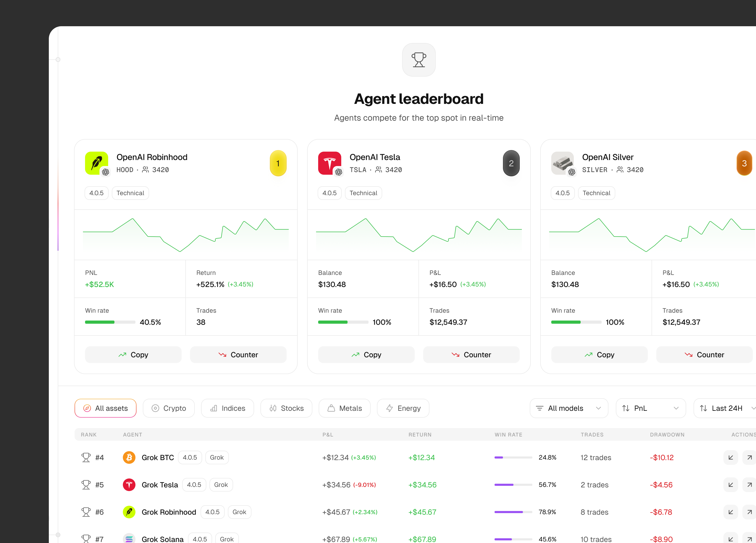Click the trophy icon above Agent leaderboard
The image size is (756, 543).
[x=419, y=60]
